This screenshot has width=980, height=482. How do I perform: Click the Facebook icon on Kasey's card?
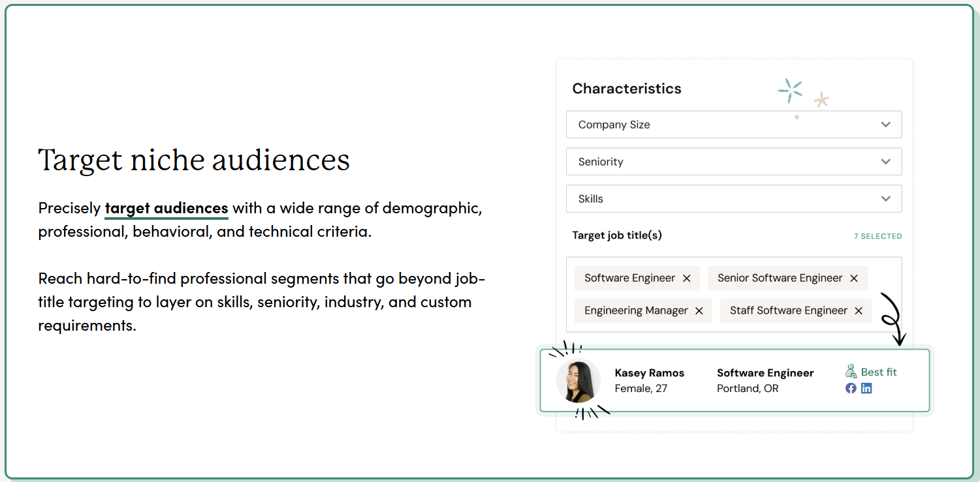tap(851, 388)
